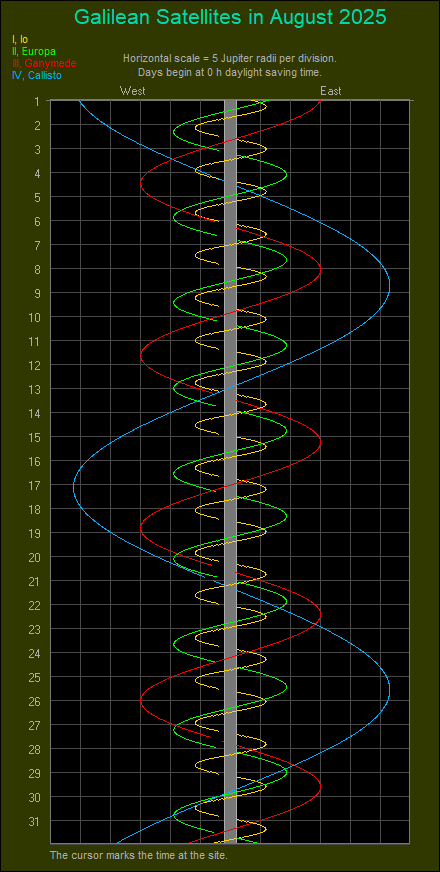440x872 pixels.
Task: Click day label 17 on the axis
Action: [x=34, y=485]
